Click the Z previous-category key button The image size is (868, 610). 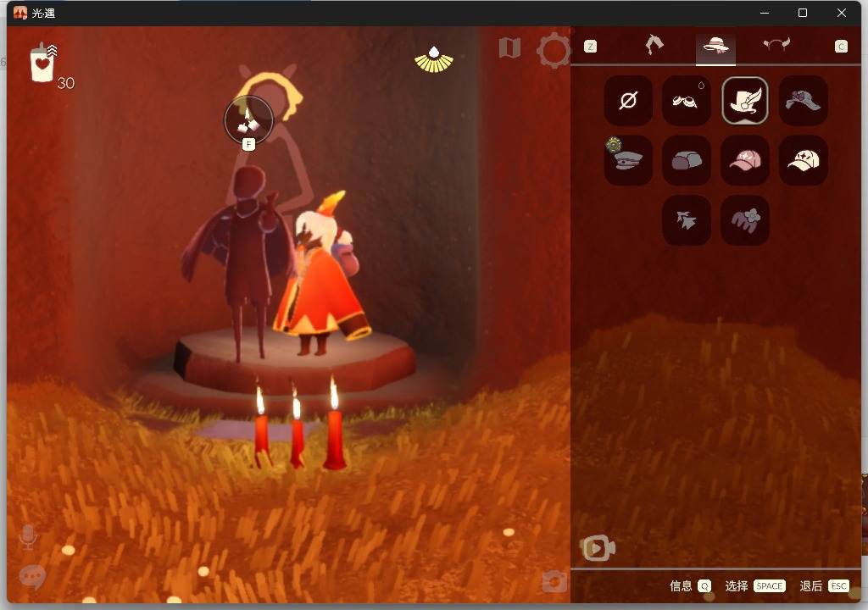coord(590,47)
